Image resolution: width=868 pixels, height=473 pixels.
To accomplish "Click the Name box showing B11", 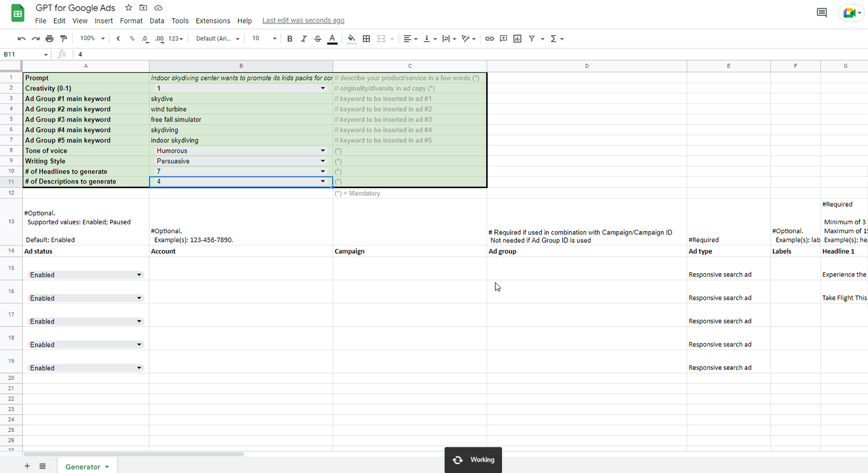I will [26, 54].
